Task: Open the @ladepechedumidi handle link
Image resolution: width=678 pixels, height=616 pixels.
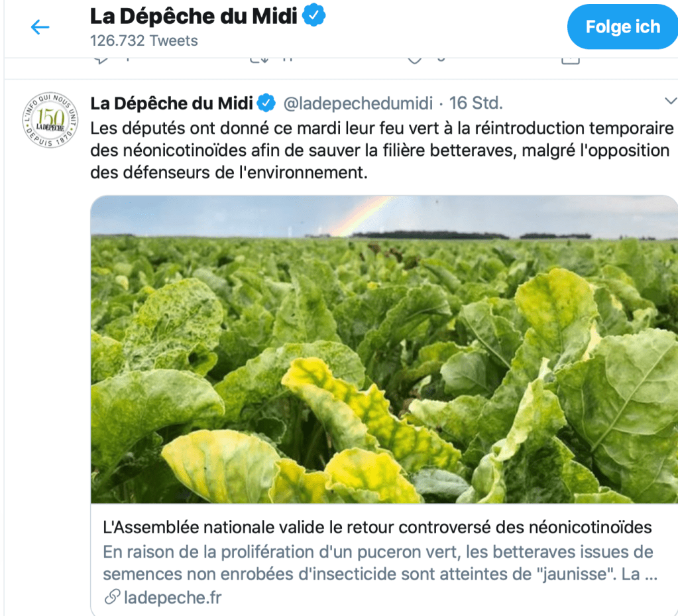Action: 358,103
